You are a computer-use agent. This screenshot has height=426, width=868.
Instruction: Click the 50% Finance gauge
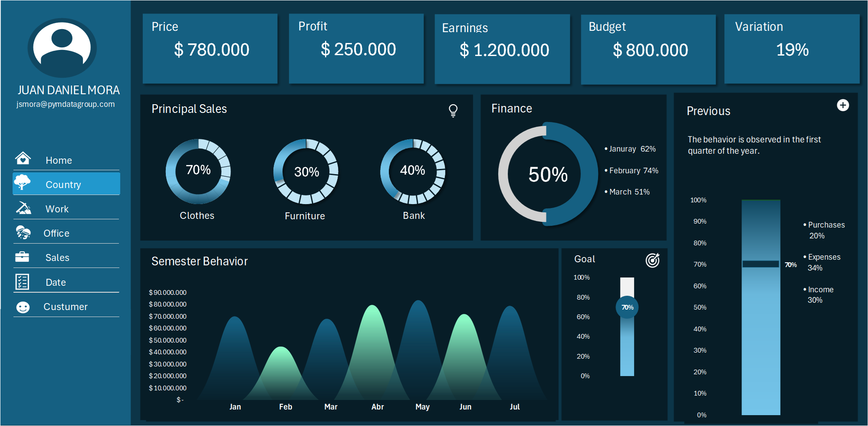[548, 174]
